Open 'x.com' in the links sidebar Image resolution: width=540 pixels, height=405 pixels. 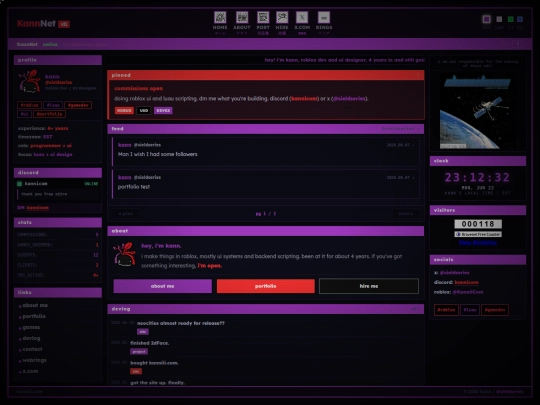click(x=30, y=371)
